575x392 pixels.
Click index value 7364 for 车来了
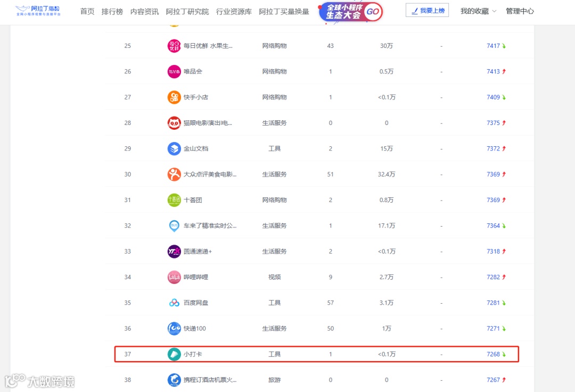point(493,226)
